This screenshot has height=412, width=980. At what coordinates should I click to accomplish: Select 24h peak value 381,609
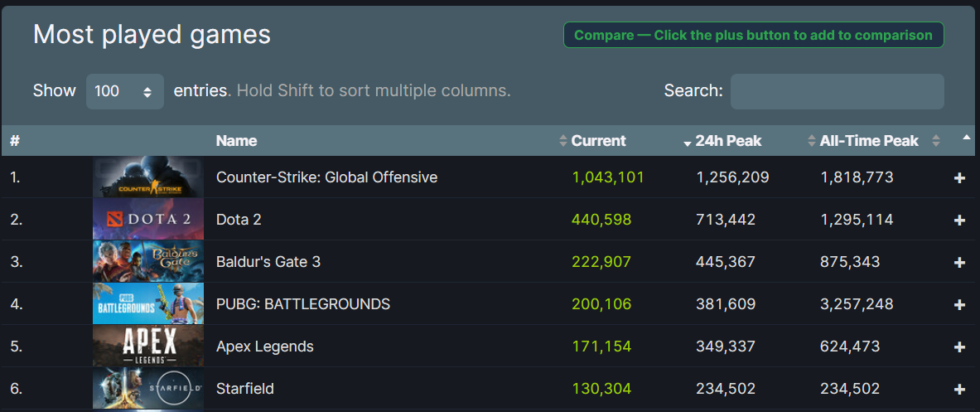(x=726, y=304)
